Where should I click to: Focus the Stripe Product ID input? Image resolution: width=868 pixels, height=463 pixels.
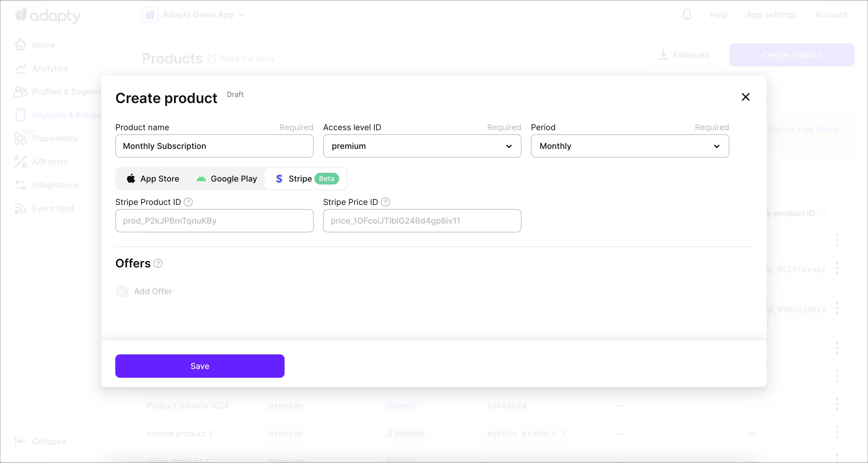(x=214, y=221)
